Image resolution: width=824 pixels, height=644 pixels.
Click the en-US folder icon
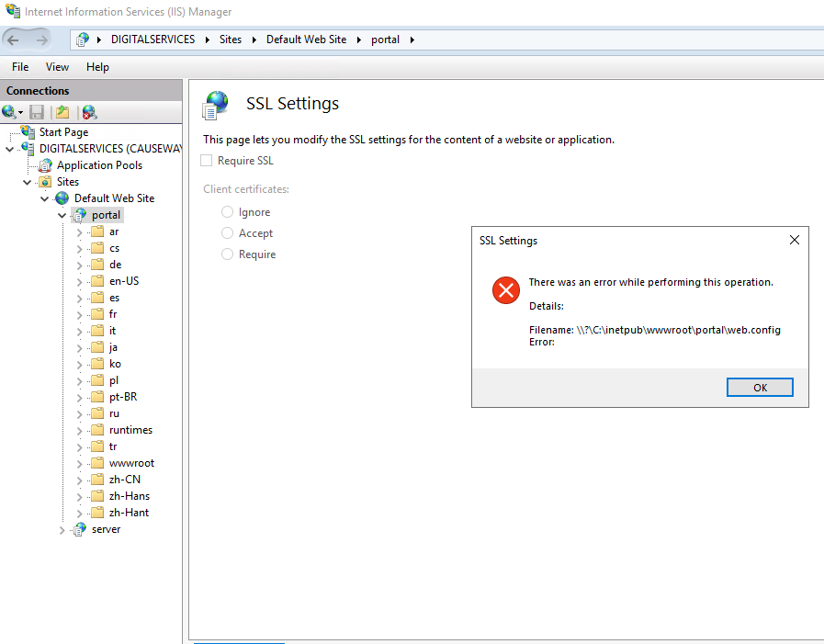(x=97, y=281)
